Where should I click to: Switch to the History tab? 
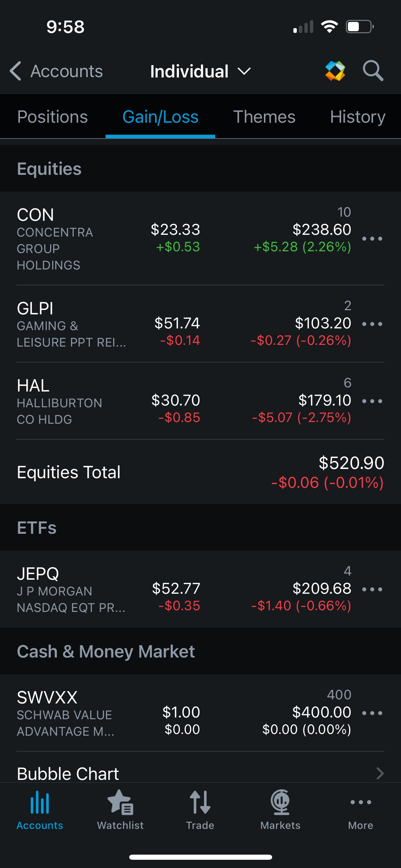point(357,117)
